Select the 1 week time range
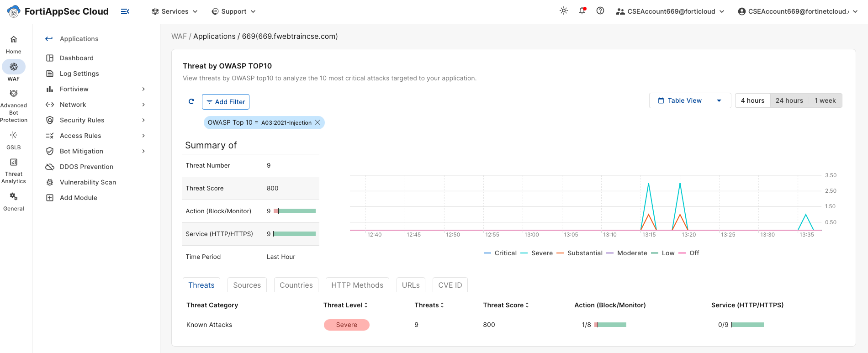 825,100
